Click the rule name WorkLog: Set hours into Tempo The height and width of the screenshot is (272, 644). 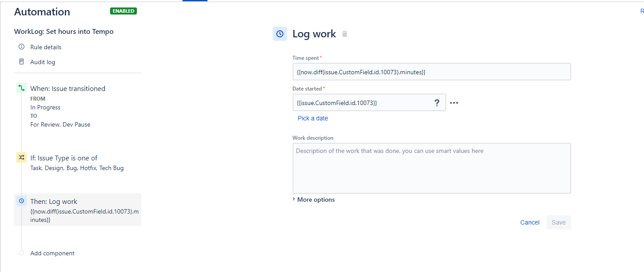tap(64, 32)
